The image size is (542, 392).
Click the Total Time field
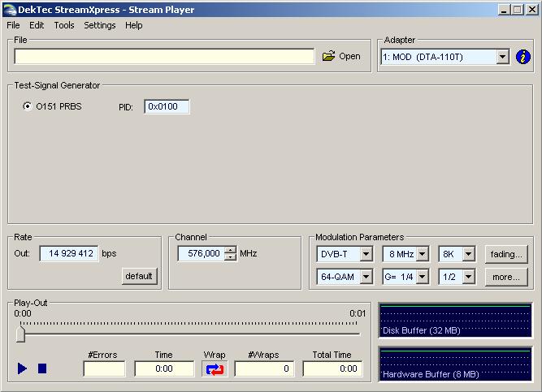(332, 368)
